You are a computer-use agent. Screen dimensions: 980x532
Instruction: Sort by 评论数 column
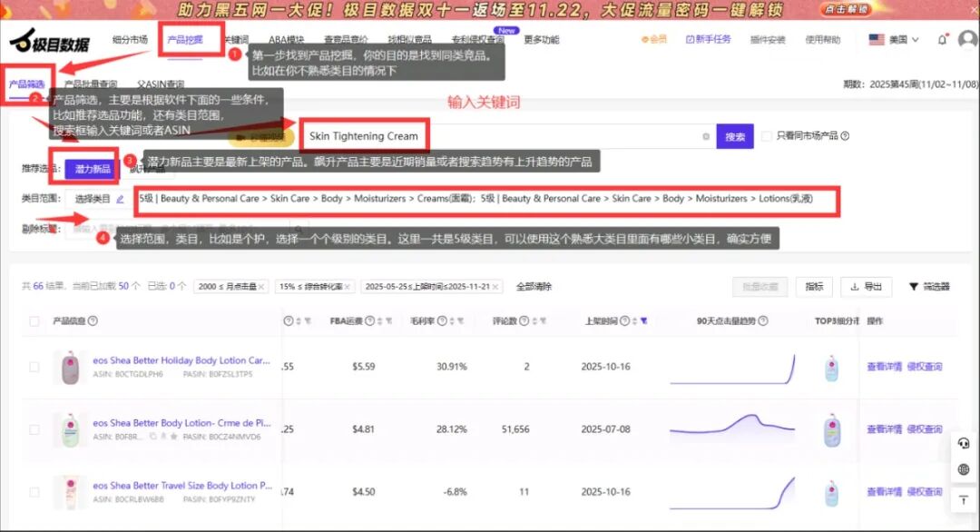pos(534,320)
